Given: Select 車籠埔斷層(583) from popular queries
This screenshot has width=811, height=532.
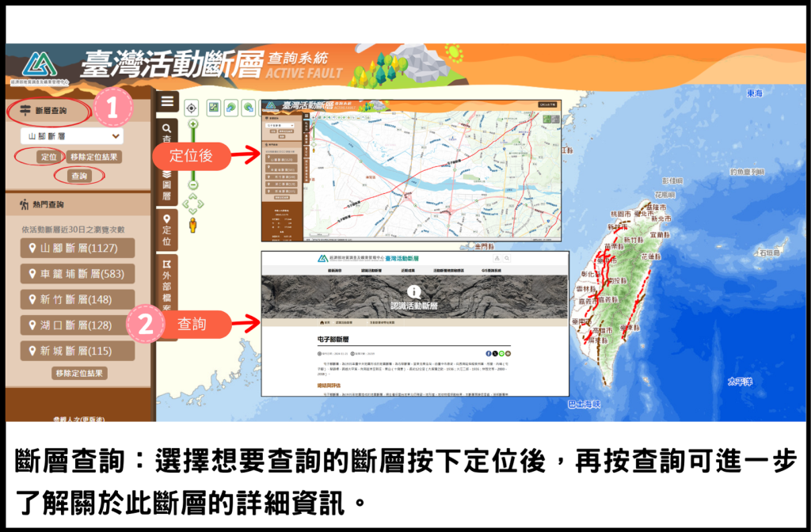Looking at the screenshot, I should pos(78,274).
